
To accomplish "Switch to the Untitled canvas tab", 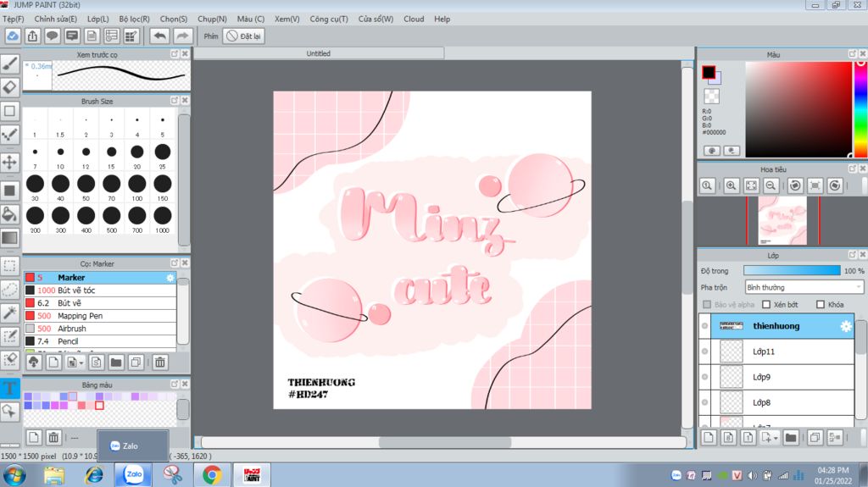I will 319,53.
